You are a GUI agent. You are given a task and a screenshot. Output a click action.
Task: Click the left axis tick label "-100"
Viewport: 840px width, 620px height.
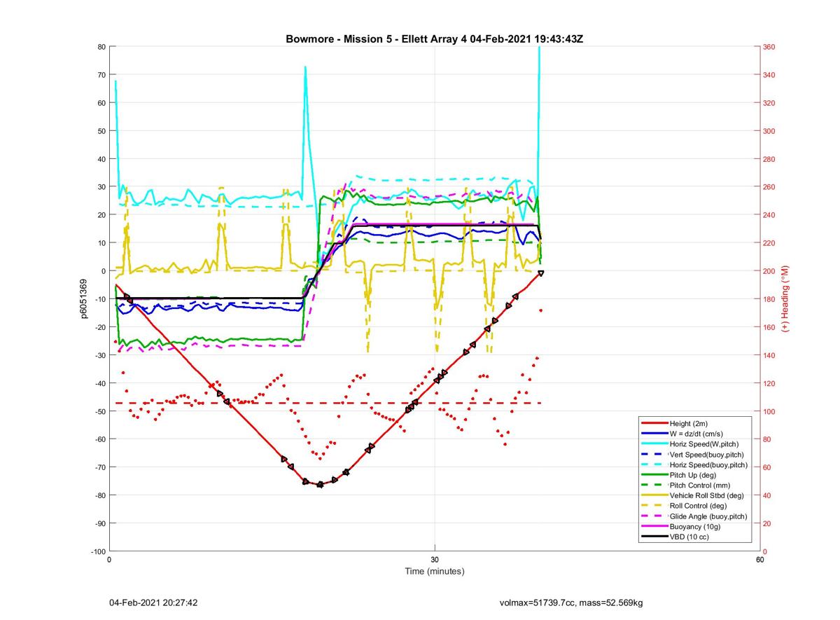98,551
